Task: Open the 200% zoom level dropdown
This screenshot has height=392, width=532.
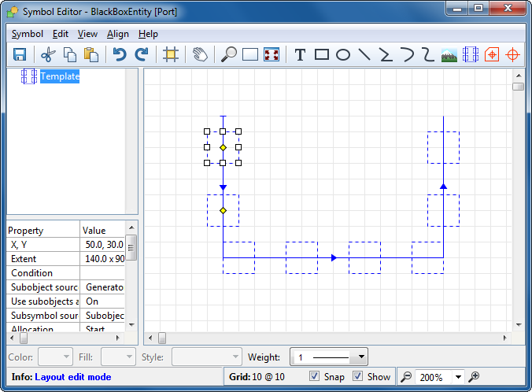Action: click(x=458, y=377)
